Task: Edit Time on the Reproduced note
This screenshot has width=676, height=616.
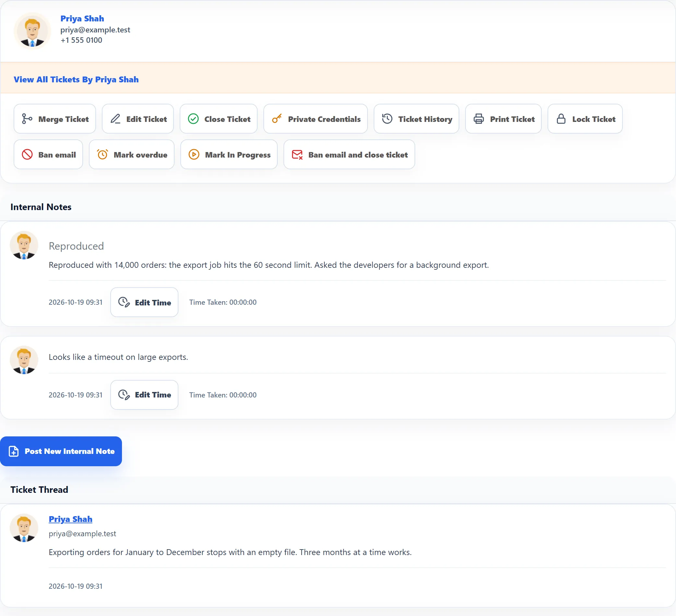Action: click(144, 302)
